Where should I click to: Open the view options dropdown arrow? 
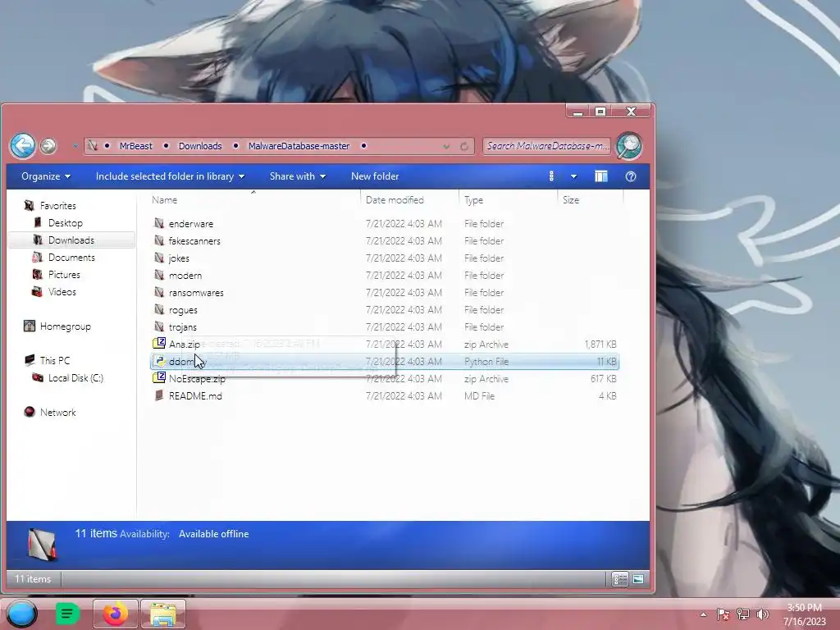point(573,176)
